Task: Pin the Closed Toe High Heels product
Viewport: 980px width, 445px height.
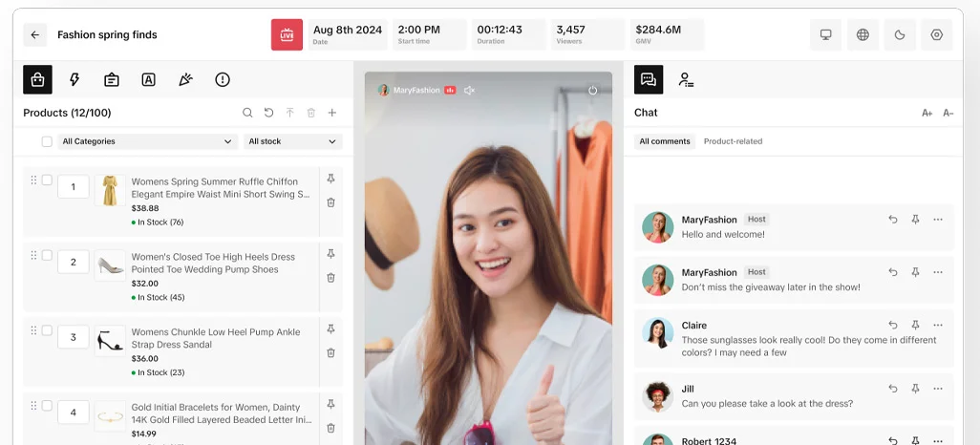Action: click(331, 254)
